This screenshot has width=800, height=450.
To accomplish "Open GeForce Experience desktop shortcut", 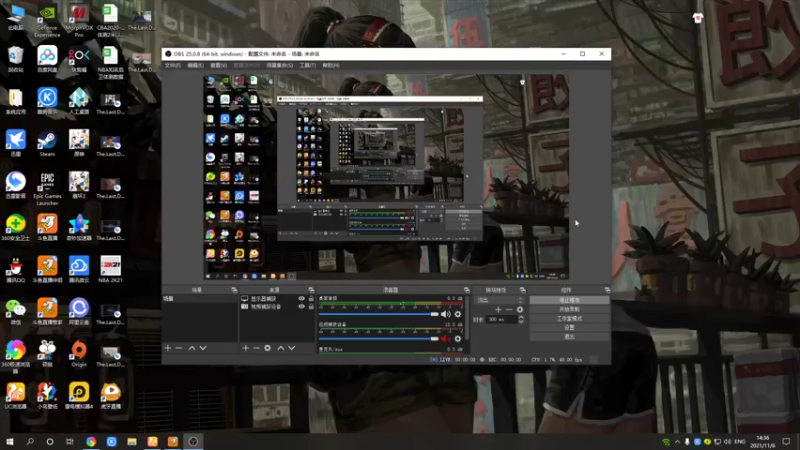I will pos(47,20).
